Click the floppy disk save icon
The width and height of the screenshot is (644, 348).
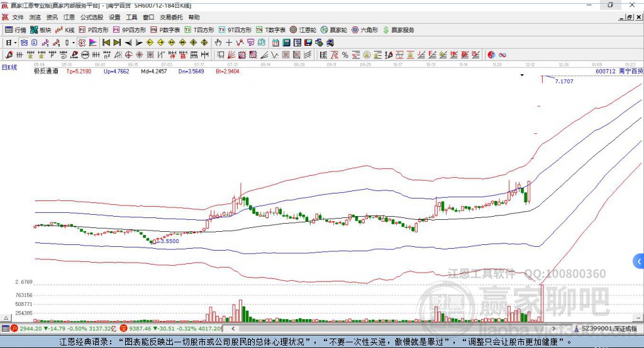coord(308,43)
